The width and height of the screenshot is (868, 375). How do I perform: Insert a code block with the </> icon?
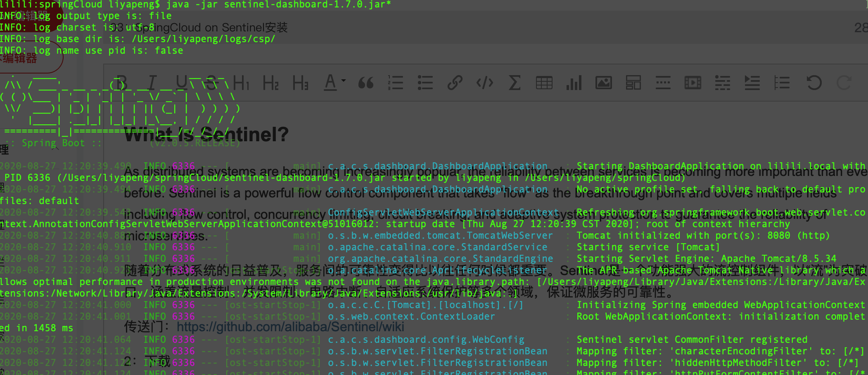[x=485, y=83]
